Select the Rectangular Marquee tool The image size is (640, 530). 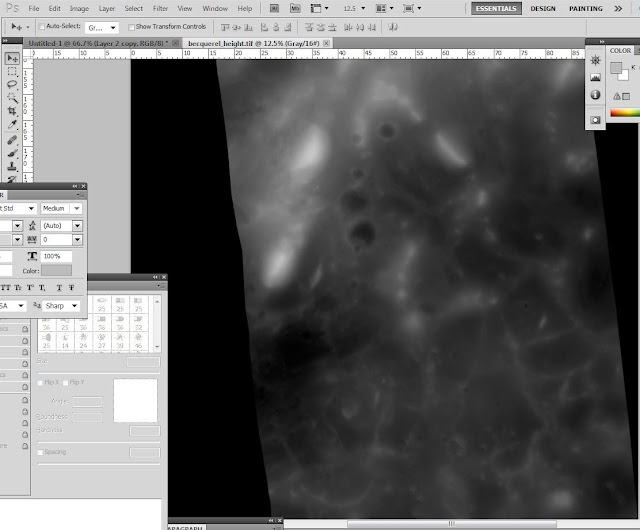[x=12, y=72]
